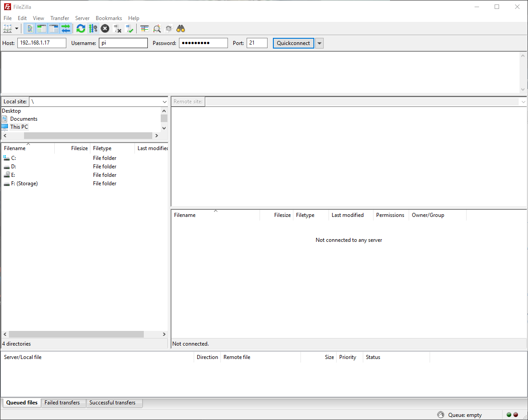528x420 pixels.
Task: Click the C: drive icon
Action: click(x=6, y=158)
